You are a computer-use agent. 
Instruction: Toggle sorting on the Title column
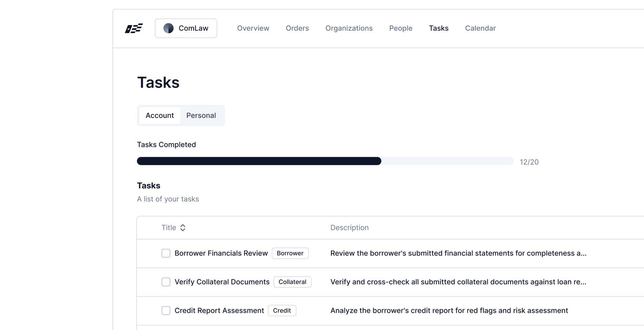pyautogui.click(x=183, y=228)
